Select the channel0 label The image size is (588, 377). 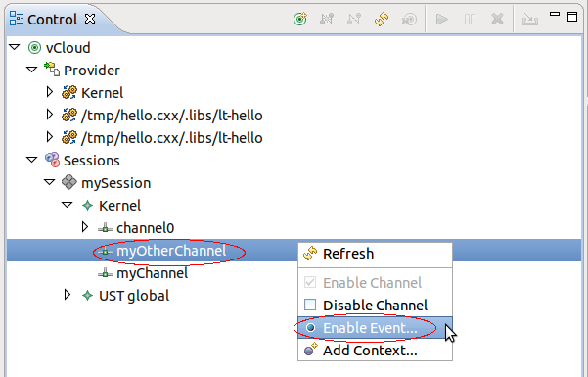146,228
